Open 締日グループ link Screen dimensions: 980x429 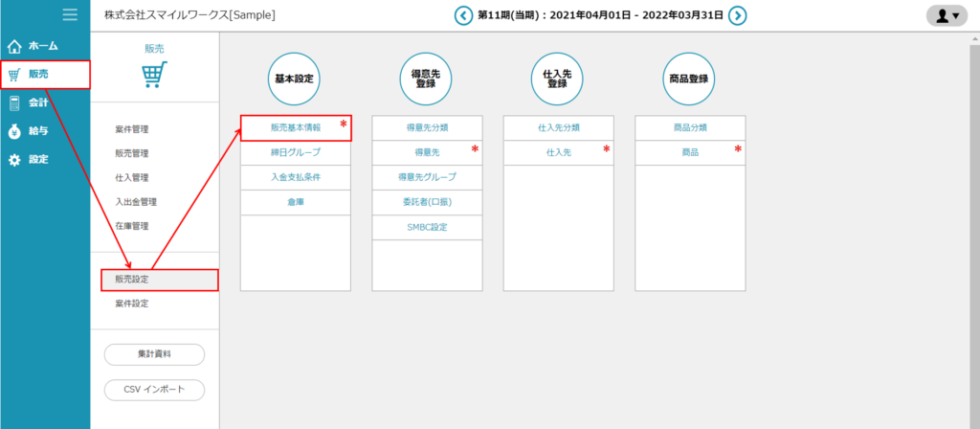(x=296, y=152)
